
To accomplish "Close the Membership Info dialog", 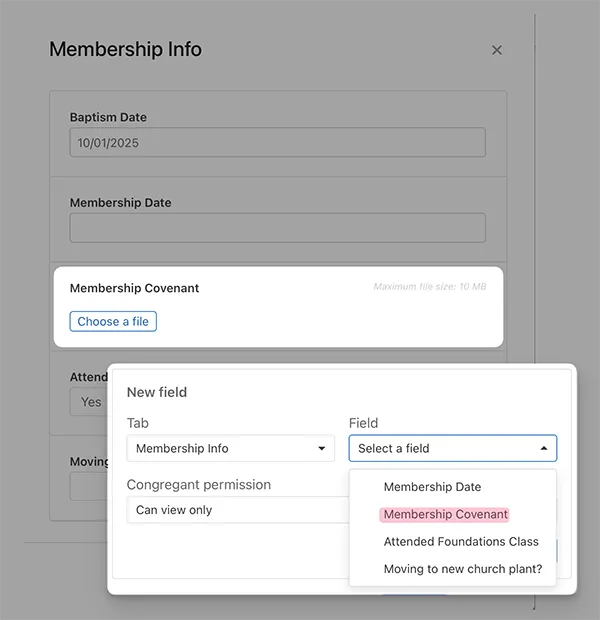I will click(x=497, y=50).
